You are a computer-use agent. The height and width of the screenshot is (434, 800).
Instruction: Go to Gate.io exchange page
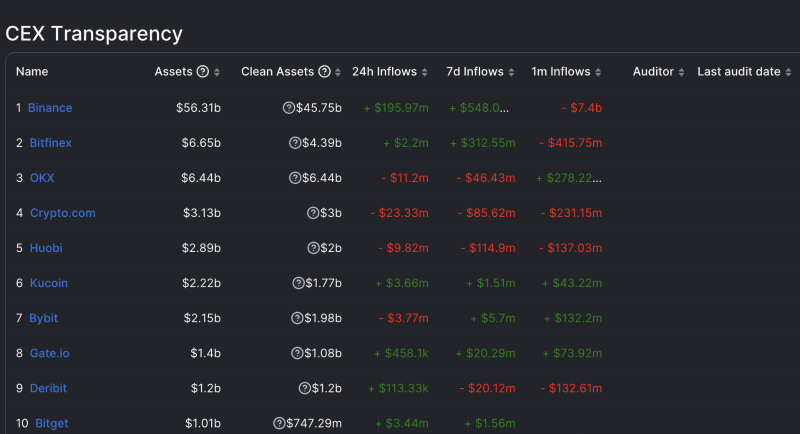tap(49, 353)
